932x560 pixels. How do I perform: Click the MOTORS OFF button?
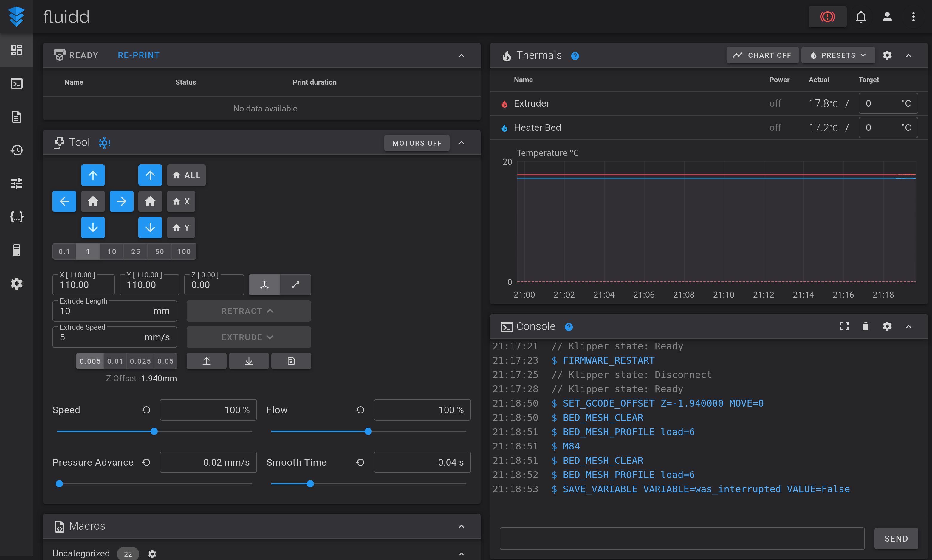click(x=417, y=143)
